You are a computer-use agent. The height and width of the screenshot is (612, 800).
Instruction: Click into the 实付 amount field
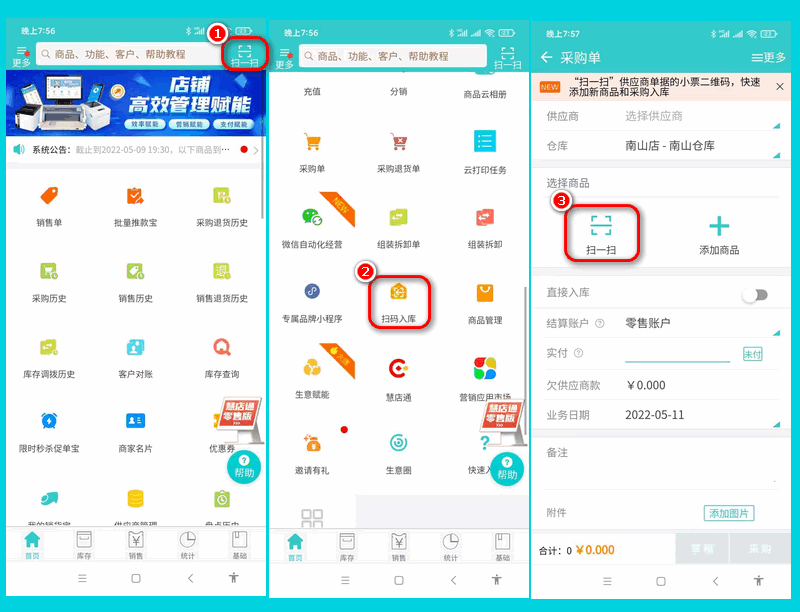[677, 353]
